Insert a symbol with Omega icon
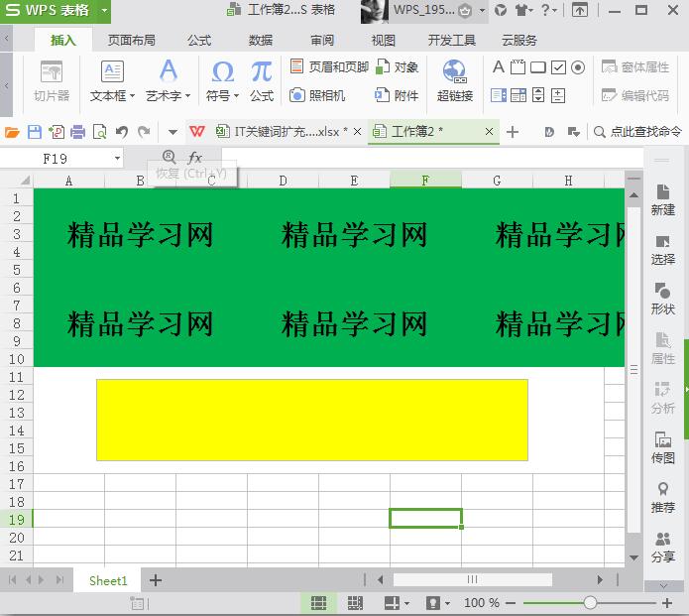The width and height of the screenshot is (689, 616). click(222, 81)
